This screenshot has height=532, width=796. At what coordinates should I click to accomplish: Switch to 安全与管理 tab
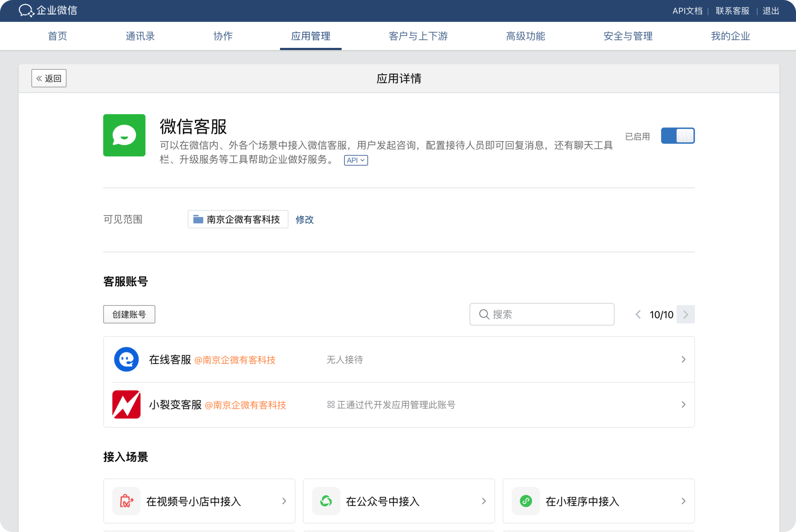[628, 36]
